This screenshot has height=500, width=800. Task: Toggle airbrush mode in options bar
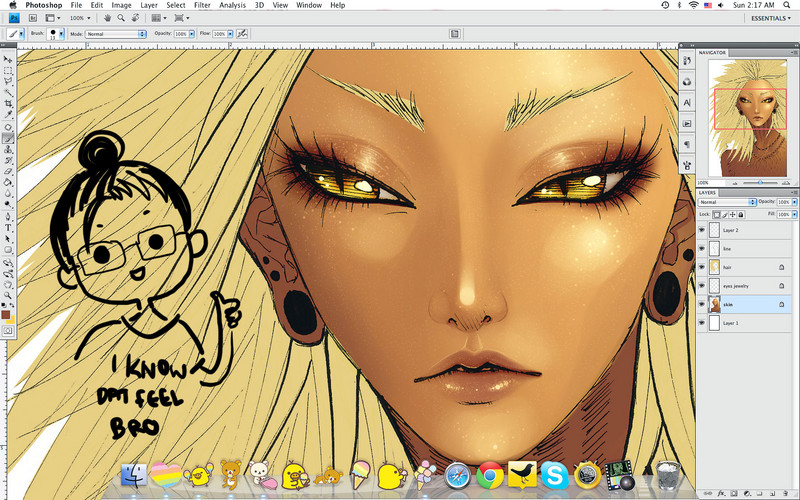point(242,33)
